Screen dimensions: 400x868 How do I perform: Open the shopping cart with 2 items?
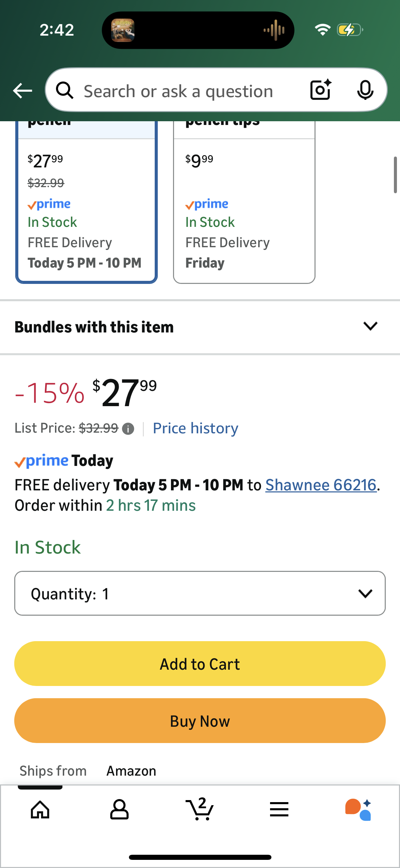click(200, 809)
